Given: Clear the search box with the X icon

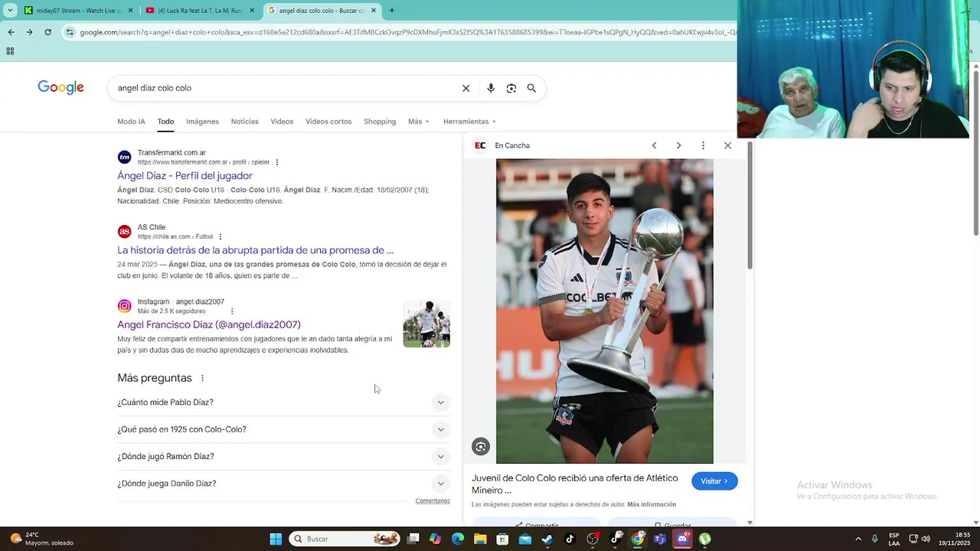Looking at the screenshot, I should pyautogui.click(x=465, y=88).
